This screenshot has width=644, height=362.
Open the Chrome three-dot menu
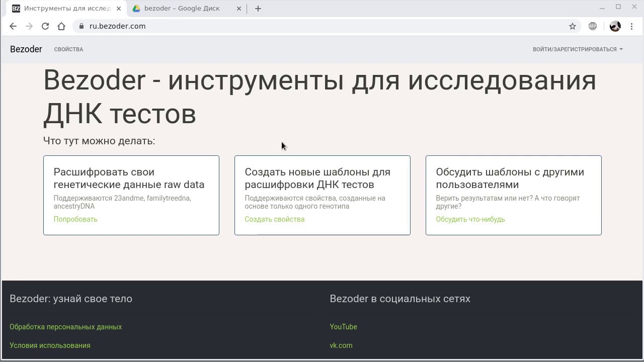(632, 26)
